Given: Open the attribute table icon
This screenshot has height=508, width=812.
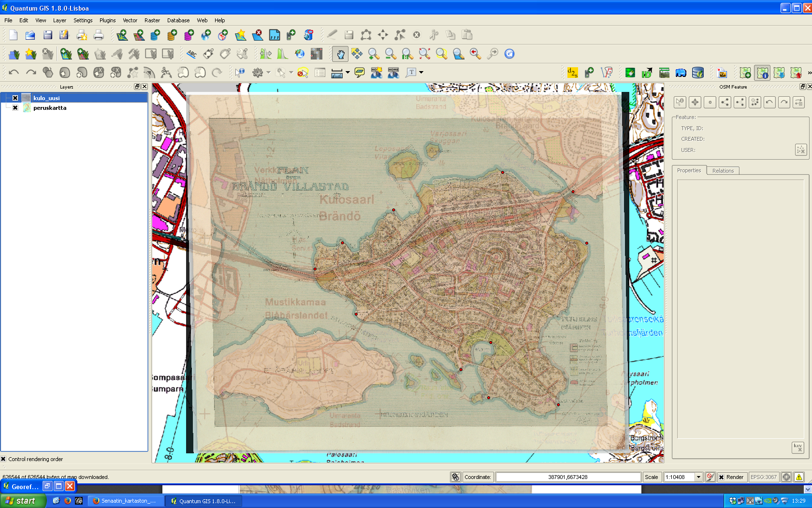Looking at the screenshot, I should [x=320, y=73].
